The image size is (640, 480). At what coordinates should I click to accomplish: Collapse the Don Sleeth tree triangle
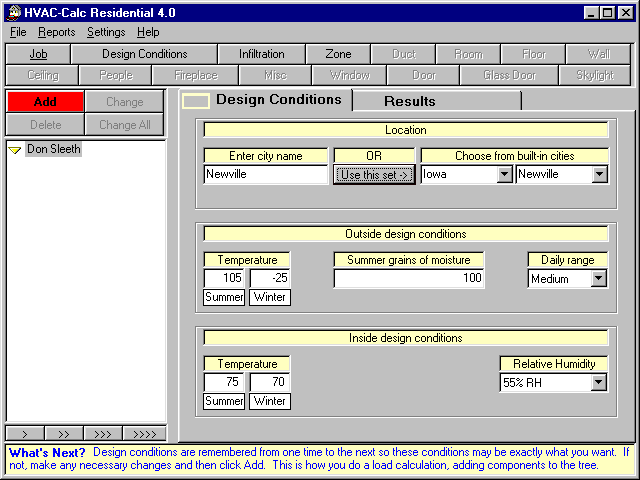point(15,150)
